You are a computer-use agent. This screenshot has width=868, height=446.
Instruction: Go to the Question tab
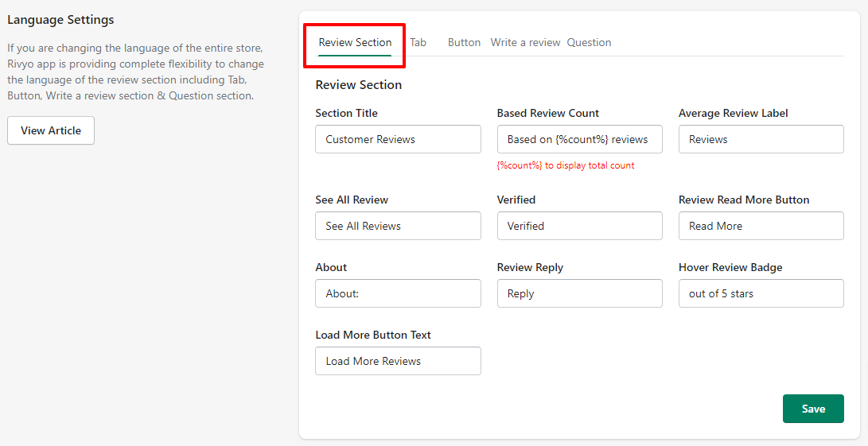(589, 43)
